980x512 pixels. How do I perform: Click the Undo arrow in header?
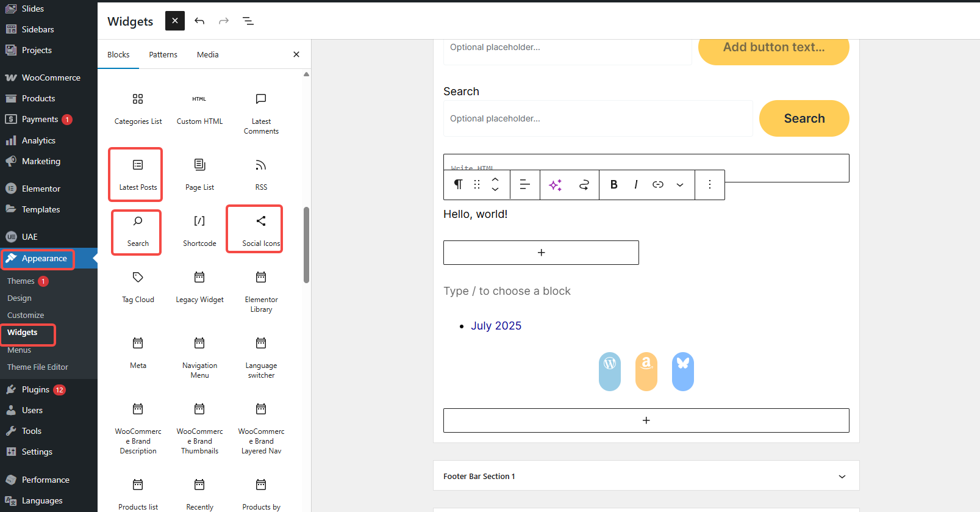pyautogui.click(x=199, y=21)
